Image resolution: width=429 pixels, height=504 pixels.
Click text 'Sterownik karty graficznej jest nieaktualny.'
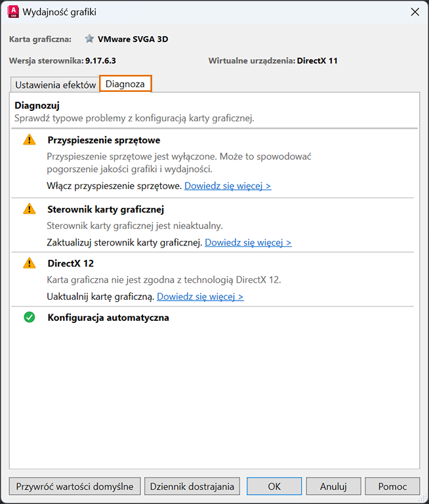[134, 226]
